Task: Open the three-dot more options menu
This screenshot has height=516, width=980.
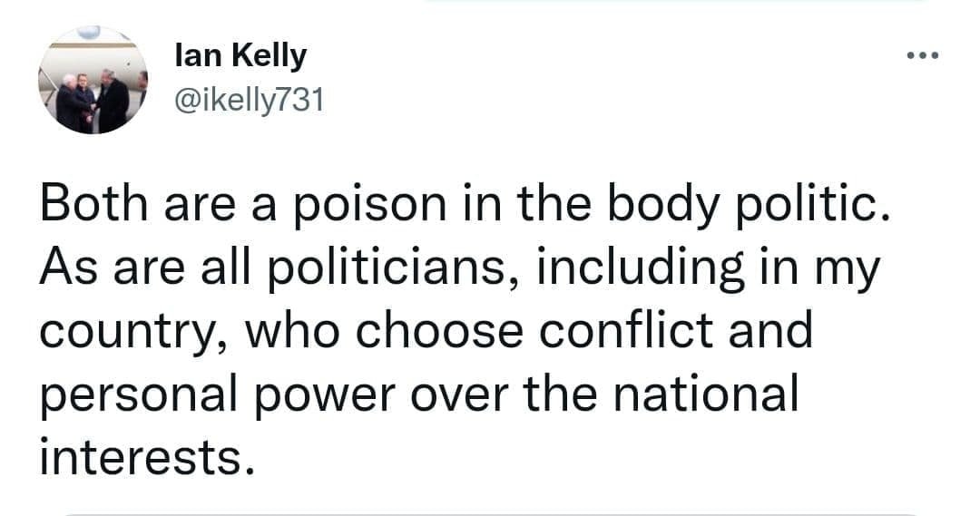Action: 923,55
